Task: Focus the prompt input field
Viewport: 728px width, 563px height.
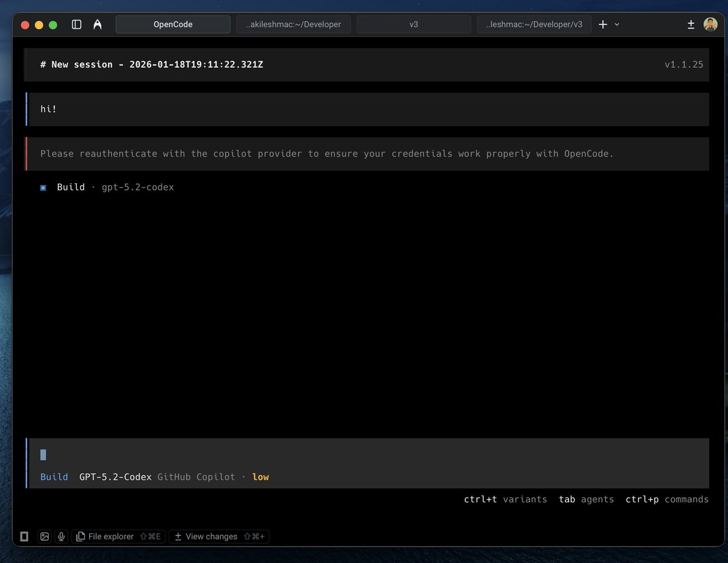Action: 368,454
